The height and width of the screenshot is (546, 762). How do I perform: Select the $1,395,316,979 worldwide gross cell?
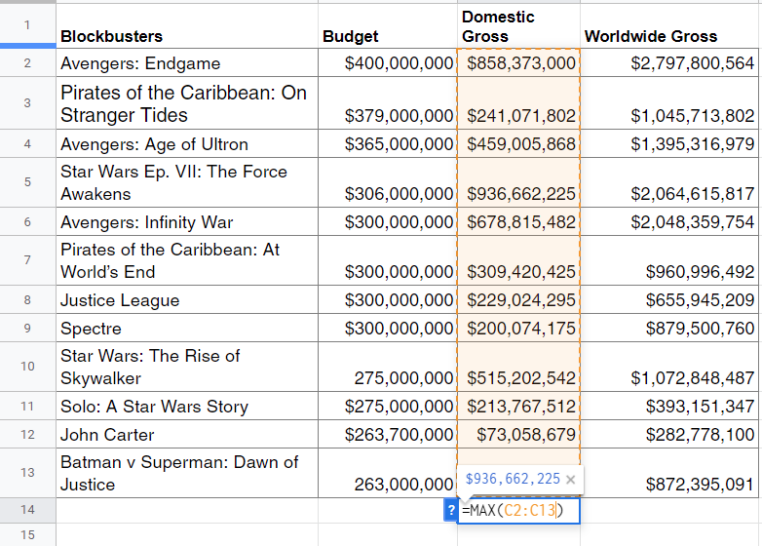pos(669,144)
